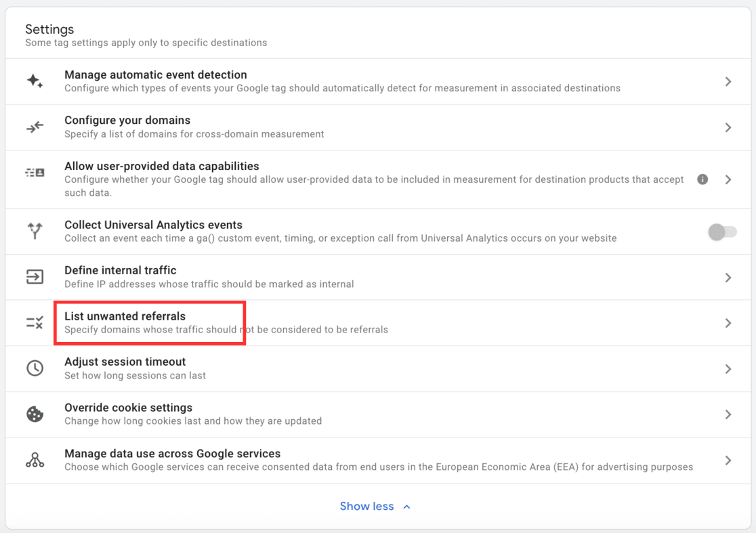The image size is (756, 533).
Task: Expand the Manage automatic event detection row
Action: [728, 81]
